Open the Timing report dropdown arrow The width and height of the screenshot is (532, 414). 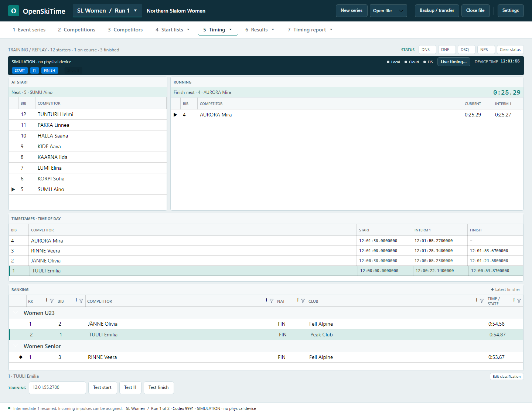(331, 30)
